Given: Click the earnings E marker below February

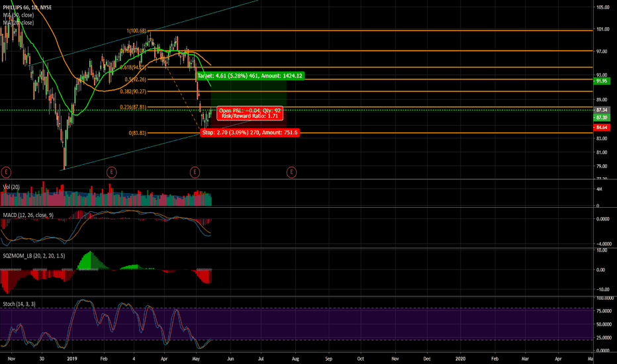Looking at the screenshot, I should tap(112, 172).
